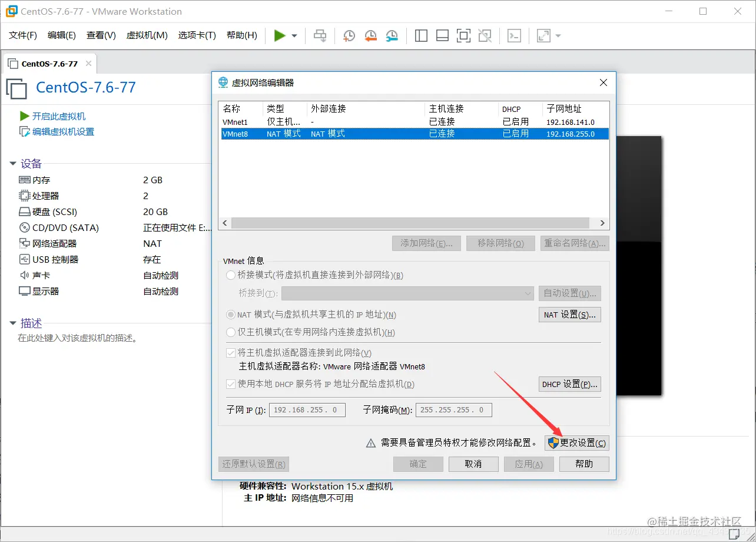Screen dimensions: 756x542
Task: Take a snapshot with the clock icon
Action: [x=349, y=36]
